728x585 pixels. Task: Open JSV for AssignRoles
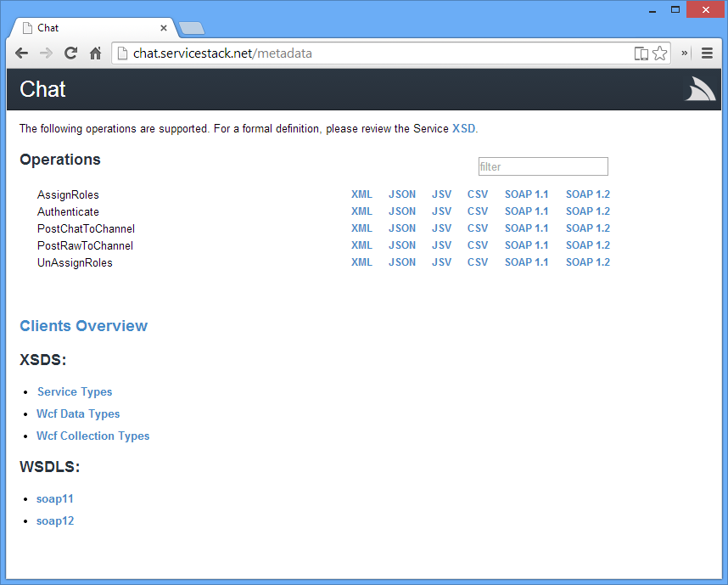441,194
